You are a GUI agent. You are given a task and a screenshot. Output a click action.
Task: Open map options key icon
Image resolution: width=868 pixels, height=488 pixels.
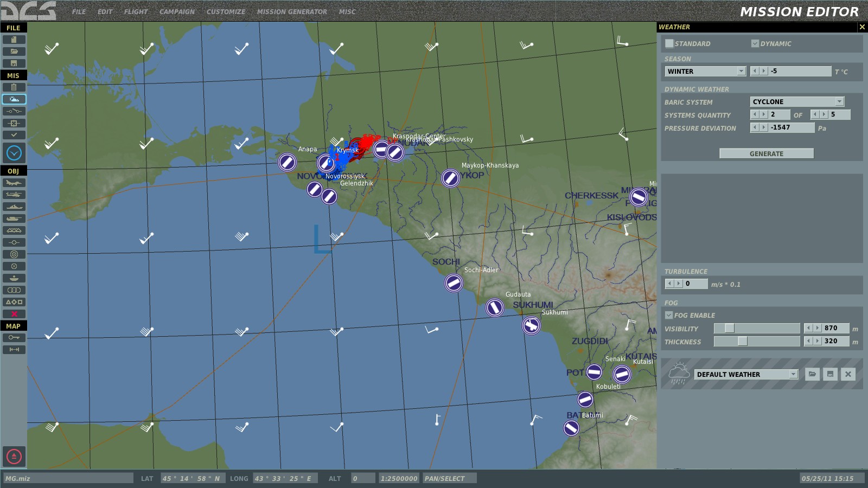click(14, 338)
